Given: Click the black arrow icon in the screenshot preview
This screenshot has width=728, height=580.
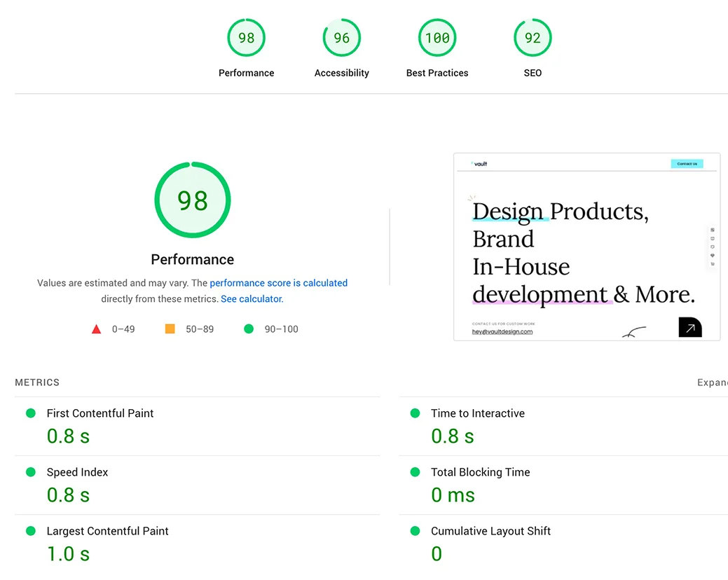Looking at the screenshot, I should pos(689,327).
